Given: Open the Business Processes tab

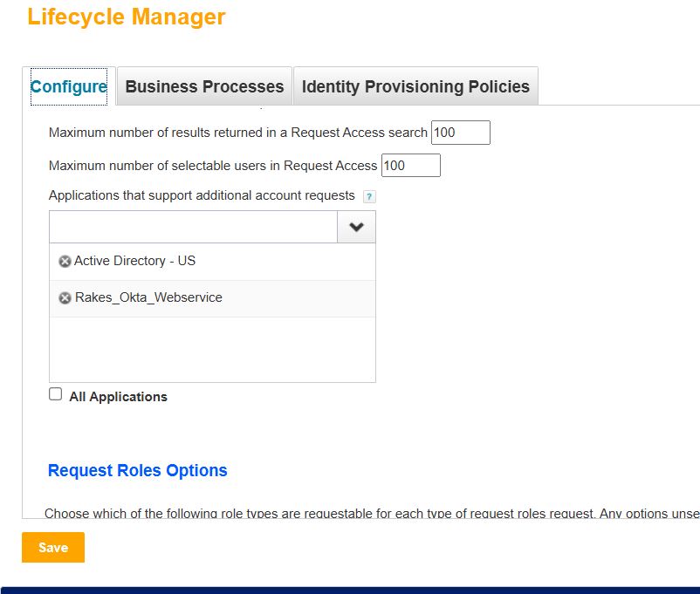Looking at the screenshot, I should (x=204, y=86).
